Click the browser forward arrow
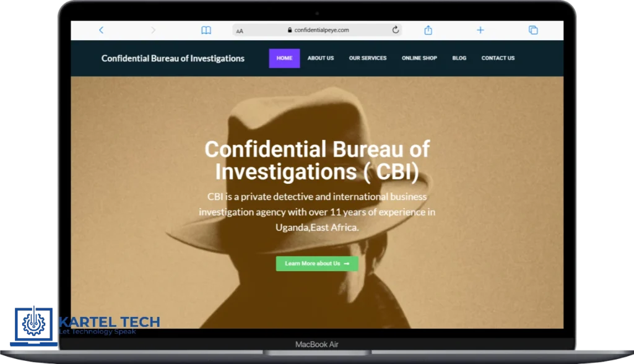The height and width of the screenshot is (364, 634). (x=153, y=30)
